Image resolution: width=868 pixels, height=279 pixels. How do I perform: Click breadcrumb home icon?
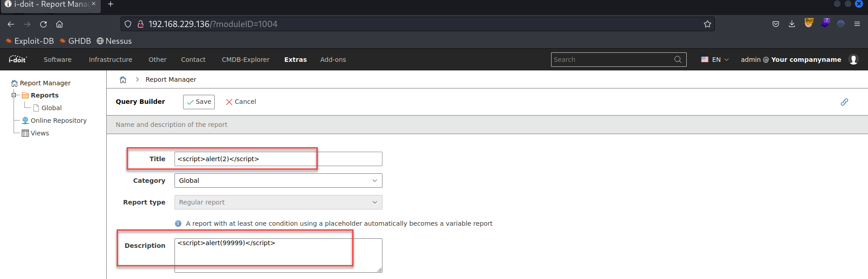coord(123,79)
